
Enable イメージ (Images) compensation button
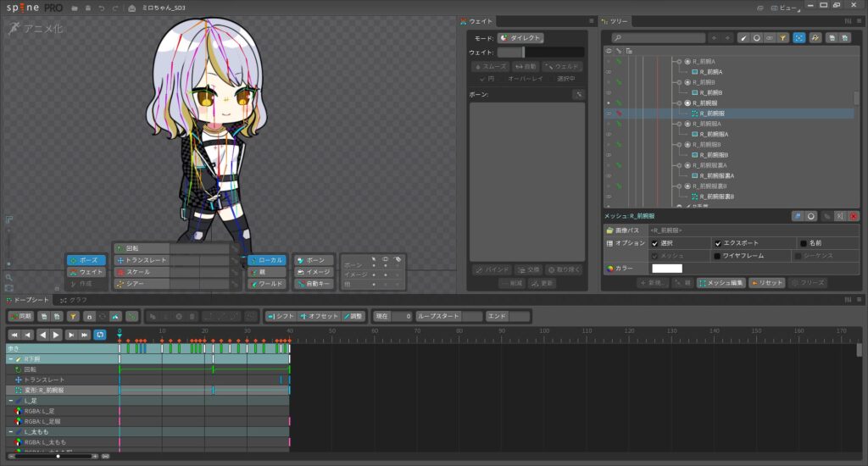pyautogui.click(x=314, y=272)
